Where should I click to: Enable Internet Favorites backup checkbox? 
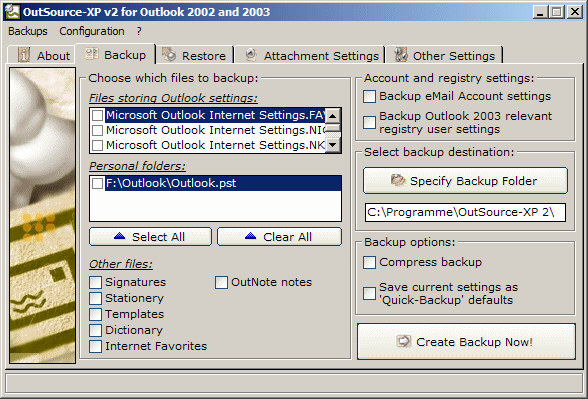(95, 346)
